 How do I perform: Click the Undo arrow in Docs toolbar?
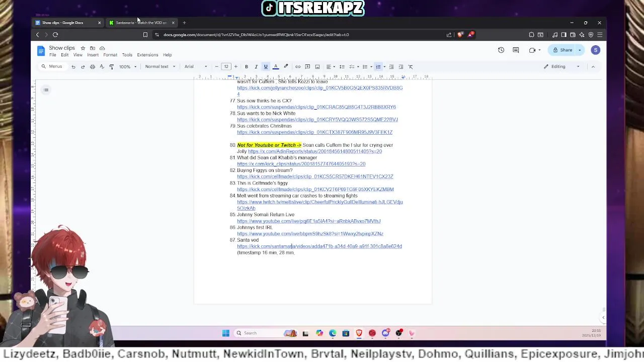click(73, 67)
